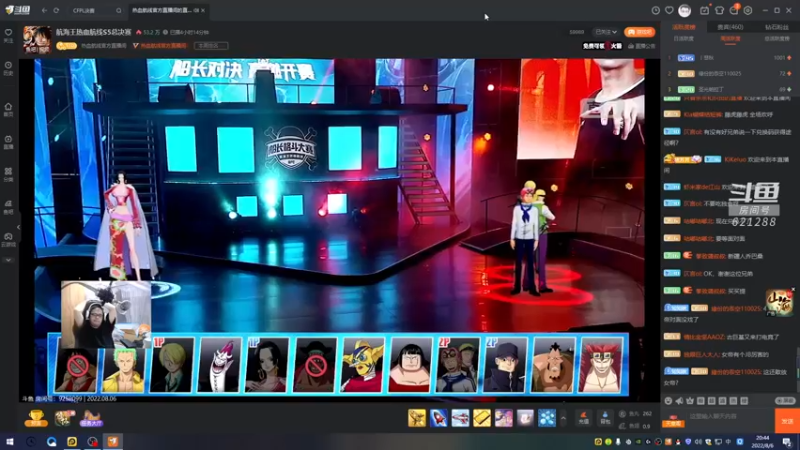
Task: Open daily tasks calendar icon
Action: click(705, 10)
